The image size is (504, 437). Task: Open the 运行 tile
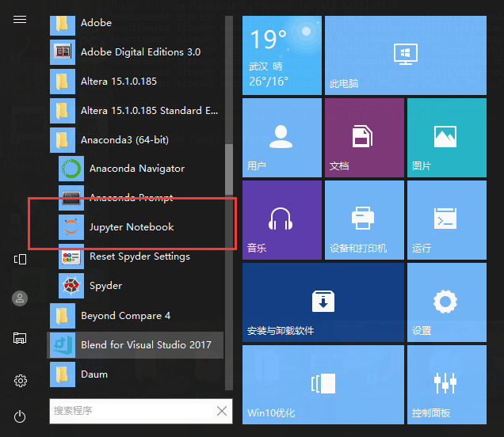[447, 220]
